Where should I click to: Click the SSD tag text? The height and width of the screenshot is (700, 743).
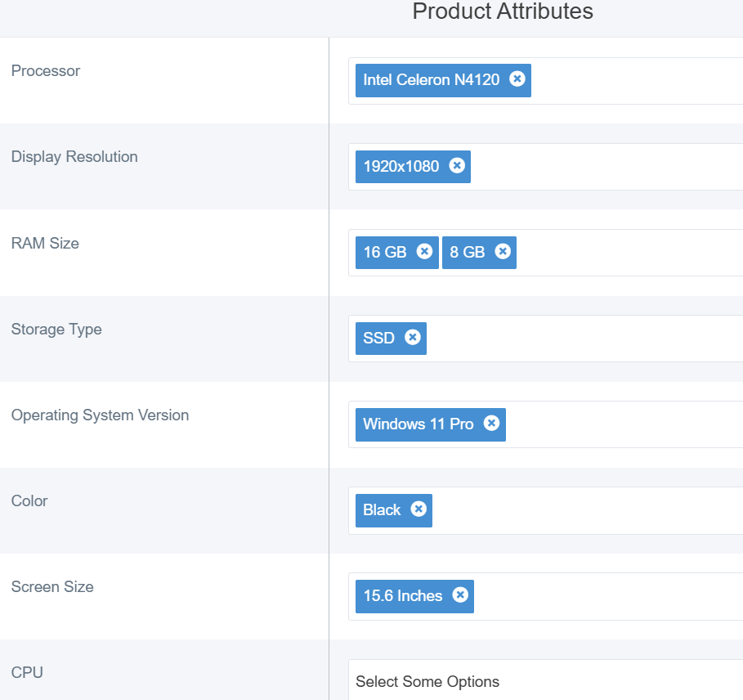coord(378,338)
